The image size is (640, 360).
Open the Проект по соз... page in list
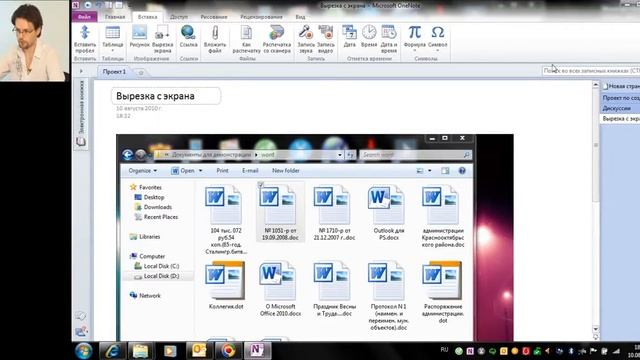click(x=621, y=98)
